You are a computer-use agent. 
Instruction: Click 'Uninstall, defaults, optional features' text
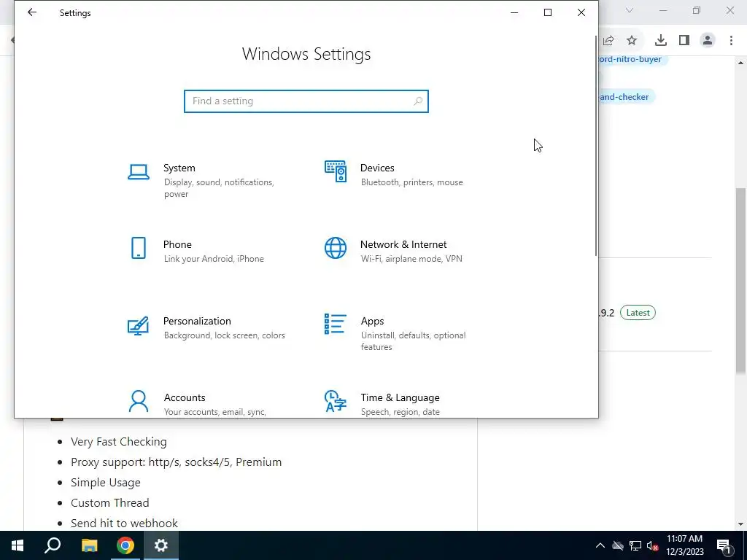pyautogui.click(x=413, y=341)
